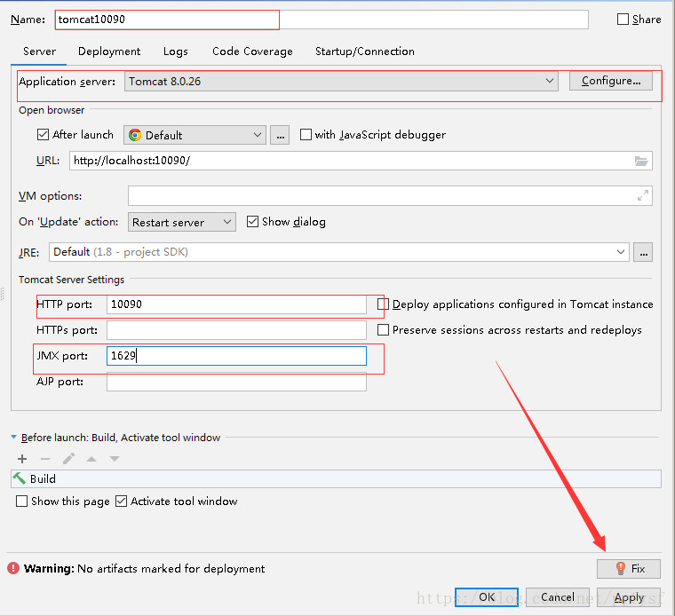Open the On 'Update' action dropdown
This screenshot has height=616, width=675.
click(182, 222)
